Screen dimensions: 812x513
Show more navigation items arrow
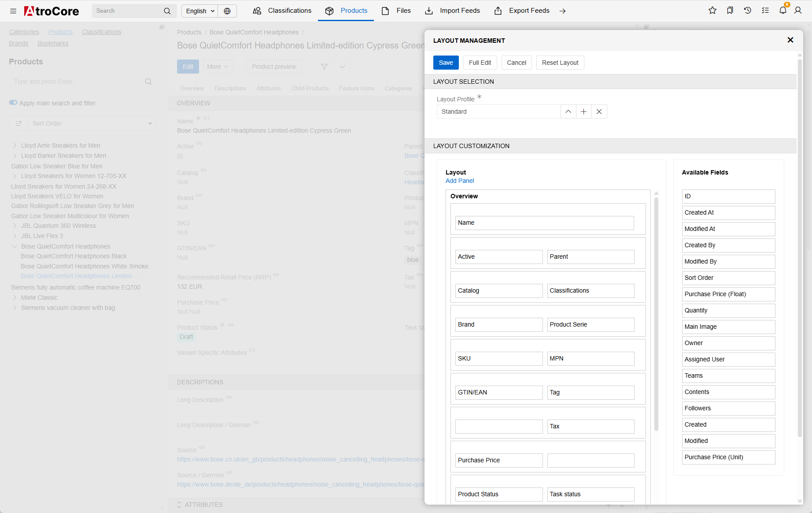point(563,11)
